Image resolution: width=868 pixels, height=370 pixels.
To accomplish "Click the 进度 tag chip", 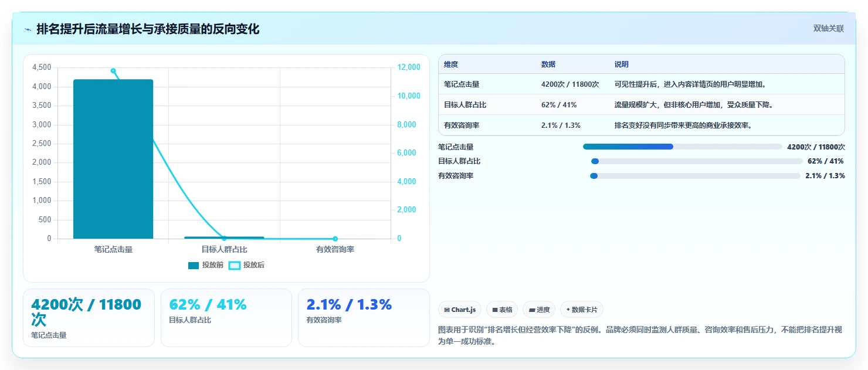I will pyautogui.click(x=539, y=310).
